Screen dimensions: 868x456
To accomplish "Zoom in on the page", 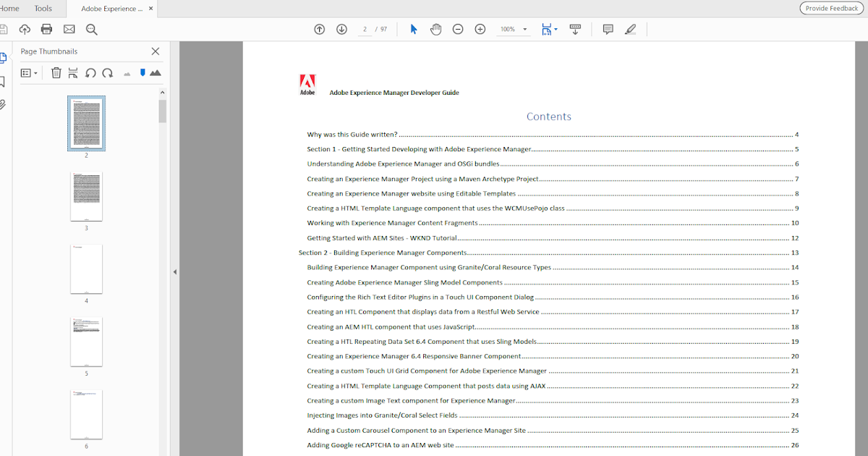I will click(480, 29).
